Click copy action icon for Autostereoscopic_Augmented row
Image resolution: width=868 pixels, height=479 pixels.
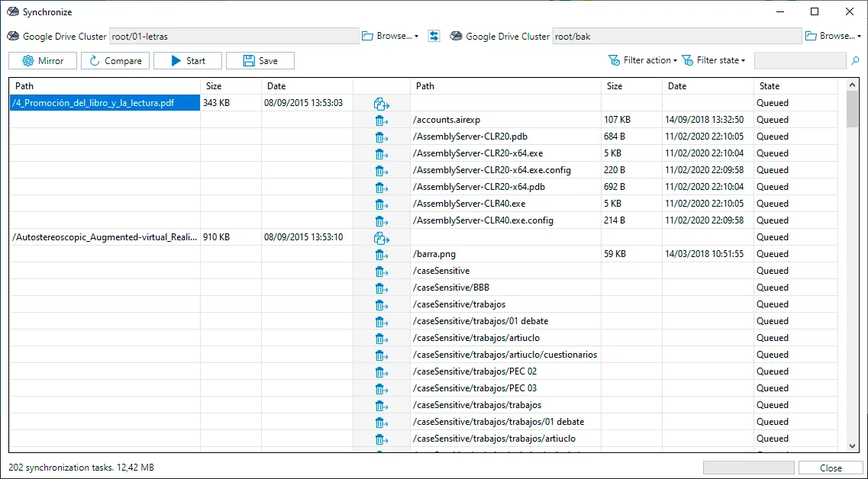382,238
